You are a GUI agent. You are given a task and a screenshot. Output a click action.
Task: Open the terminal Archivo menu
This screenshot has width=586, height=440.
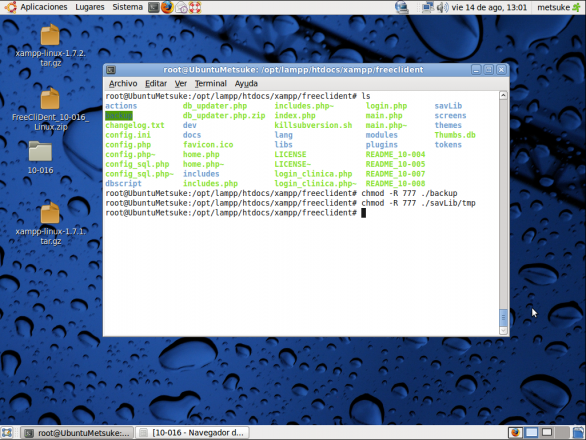(x=123, y=83)
